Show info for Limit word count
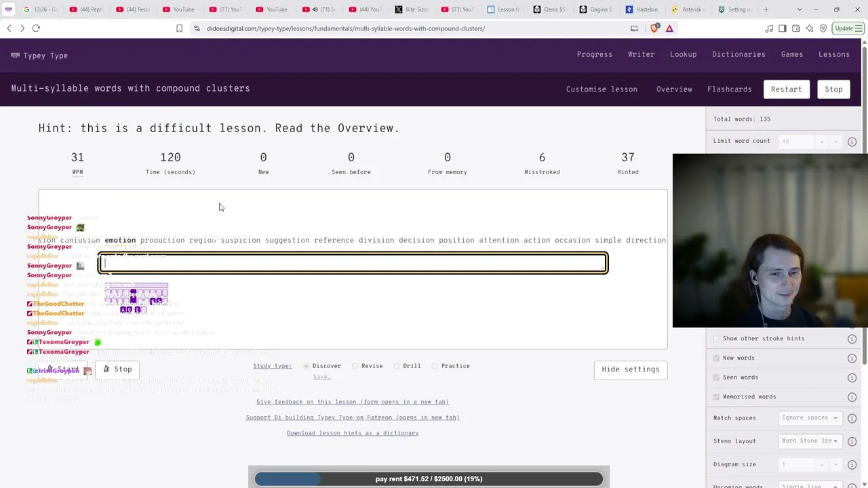Screen dimensions: 868x488 click(852, 142)
